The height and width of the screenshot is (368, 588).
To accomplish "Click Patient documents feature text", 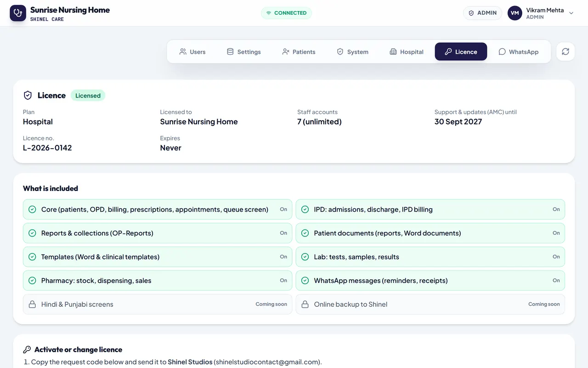I will pos(387,233).
